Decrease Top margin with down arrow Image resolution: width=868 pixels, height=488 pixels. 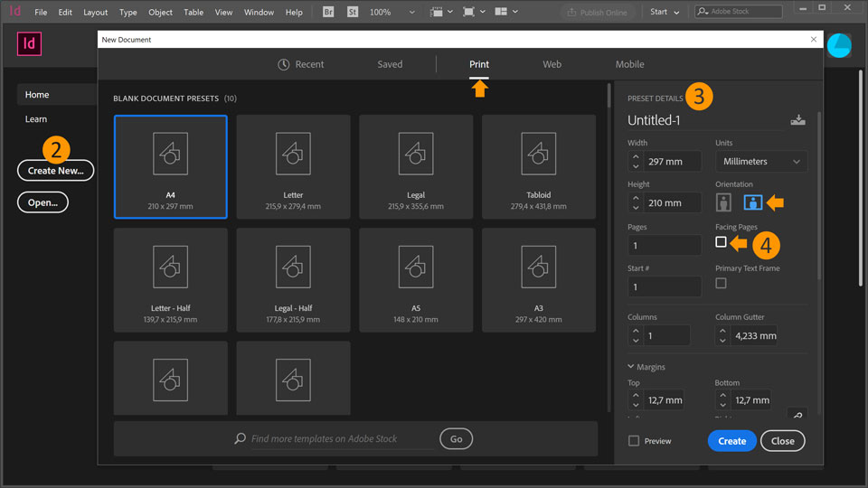636,405
